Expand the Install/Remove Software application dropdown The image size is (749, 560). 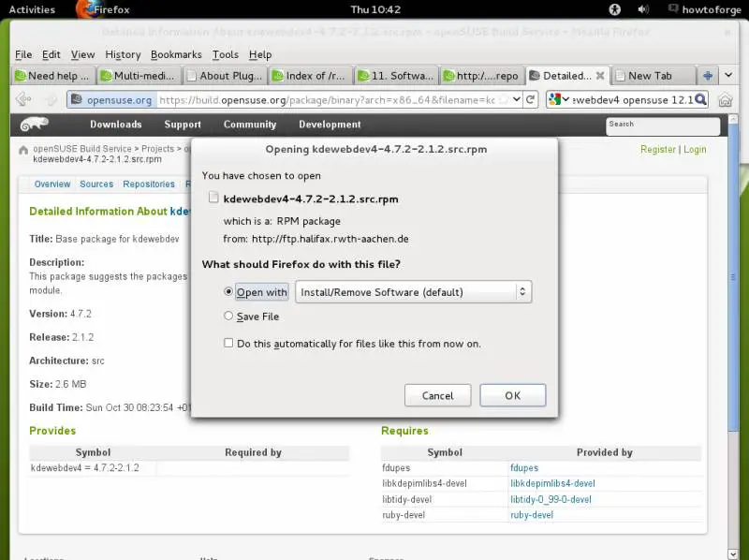414,291
